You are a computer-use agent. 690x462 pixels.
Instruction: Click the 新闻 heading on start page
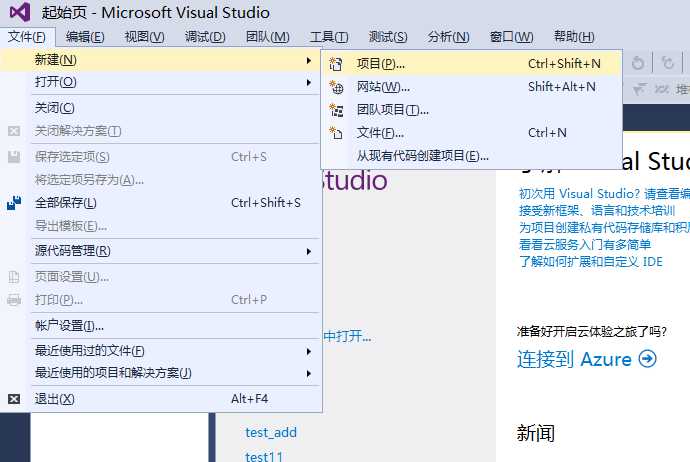click(x=536, y=433)
